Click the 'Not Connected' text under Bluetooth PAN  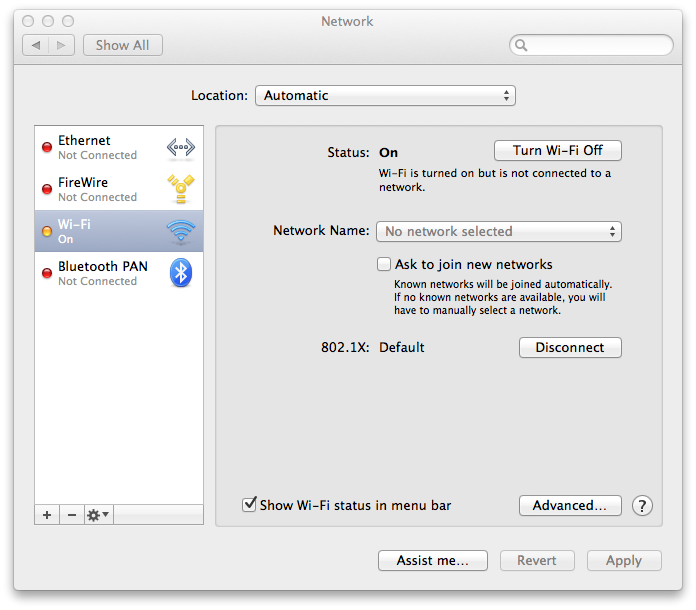click(97, 281)
